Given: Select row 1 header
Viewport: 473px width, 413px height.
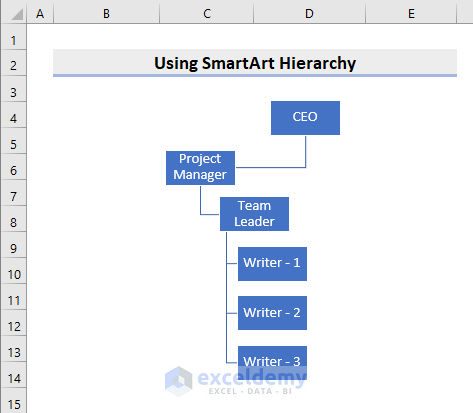Looking at the screenshot, I should [14, 37].
